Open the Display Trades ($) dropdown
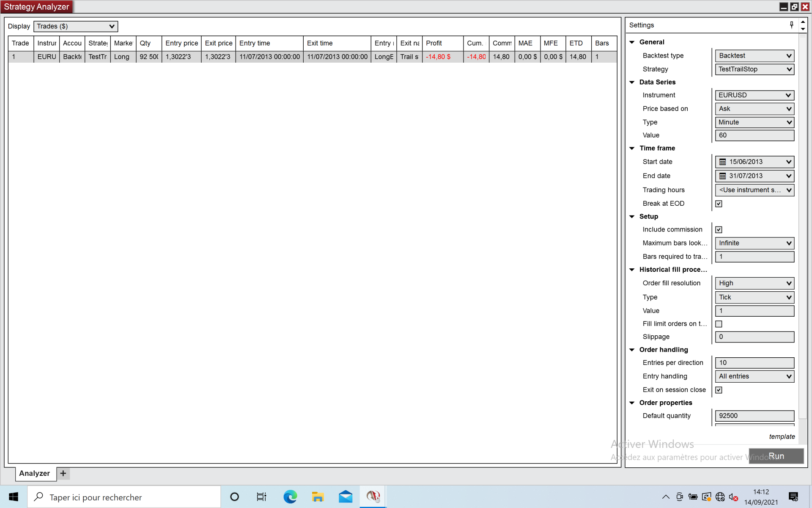The height and width of the screenshot is (508, 812). [75, 26]
